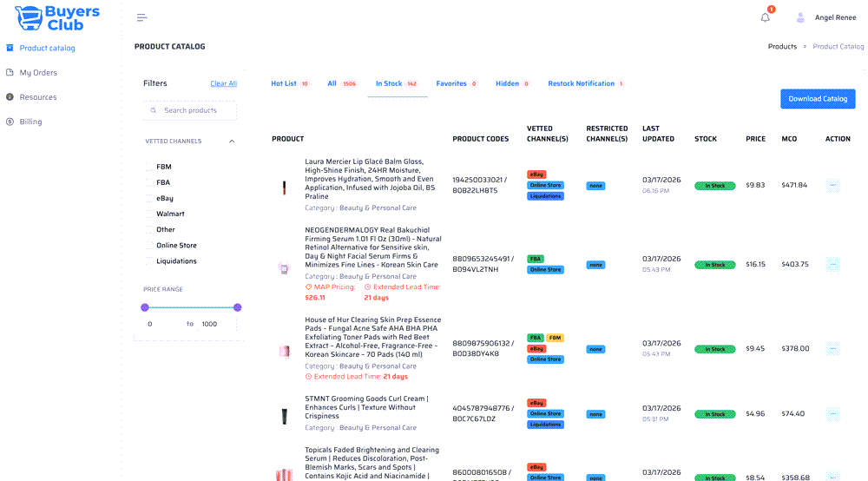Check the FBM channel filter
868x481 pixels.
tap(148, 167)
